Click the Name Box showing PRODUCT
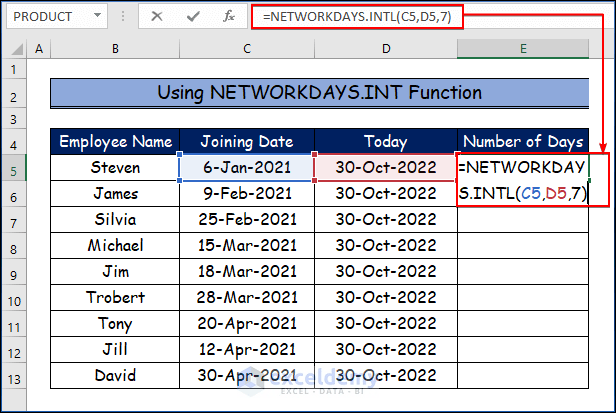The image size is (616, 413). (x=57, y=16)
